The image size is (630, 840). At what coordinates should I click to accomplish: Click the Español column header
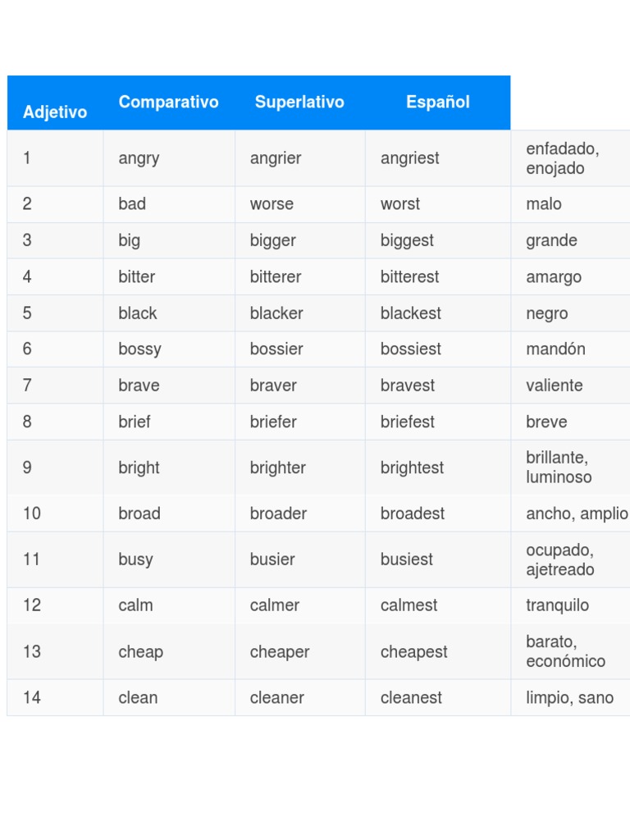click(437, 103)
